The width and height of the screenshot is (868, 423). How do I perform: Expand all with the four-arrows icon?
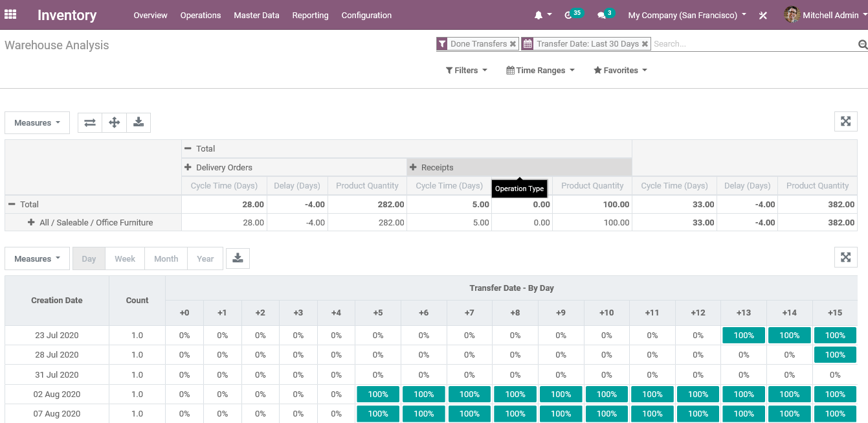pyautogui.click(x=114, y=122)
